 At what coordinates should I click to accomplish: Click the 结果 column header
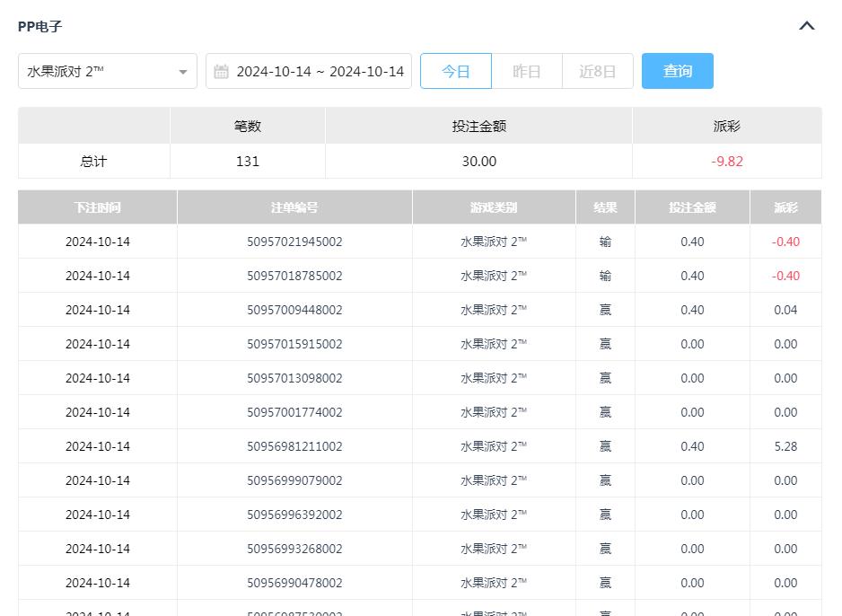click(x=604, y=207)
